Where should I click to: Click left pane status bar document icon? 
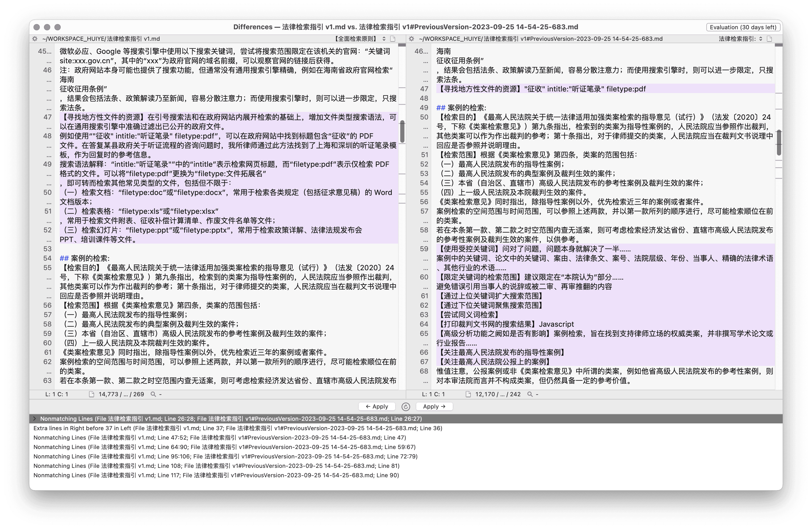91,394
